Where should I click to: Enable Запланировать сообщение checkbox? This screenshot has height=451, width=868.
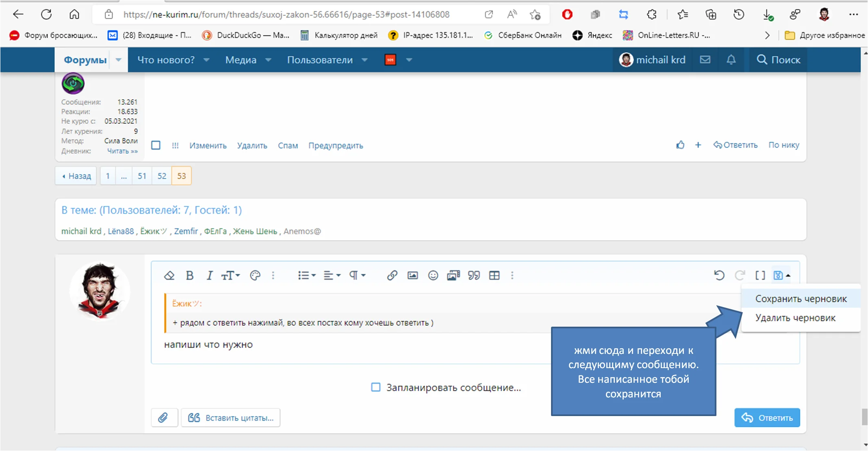376,387
